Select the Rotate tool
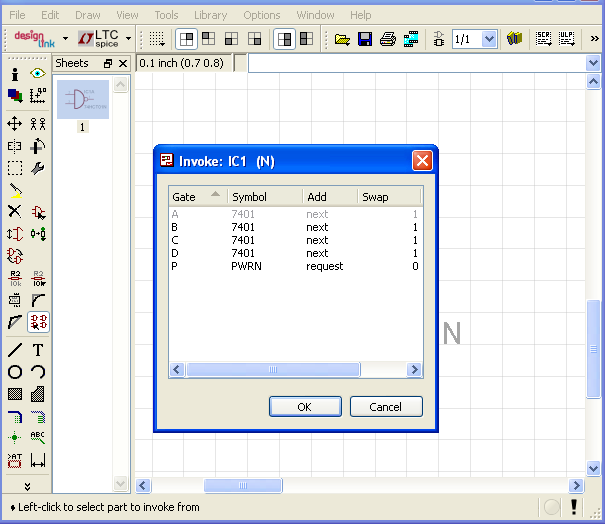This screenshot has width=605, height=524. point(38,146)
